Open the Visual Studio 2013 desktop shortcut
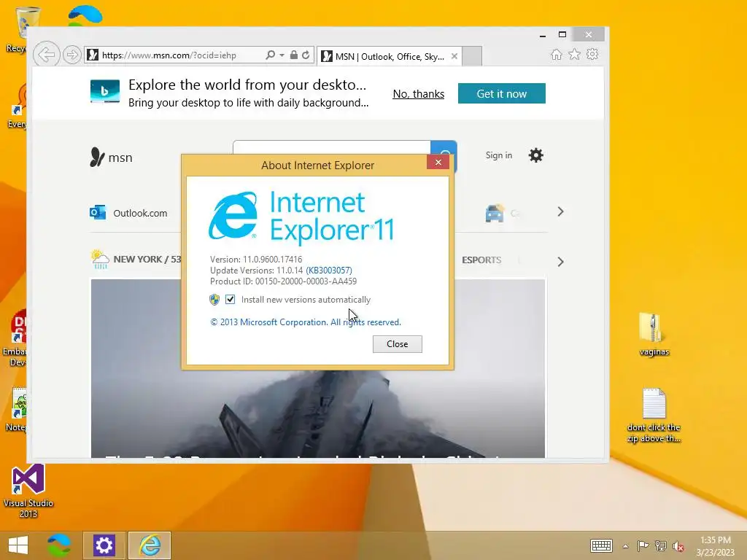The width and height of the screenshot is (747, 560). pos(28,491)
